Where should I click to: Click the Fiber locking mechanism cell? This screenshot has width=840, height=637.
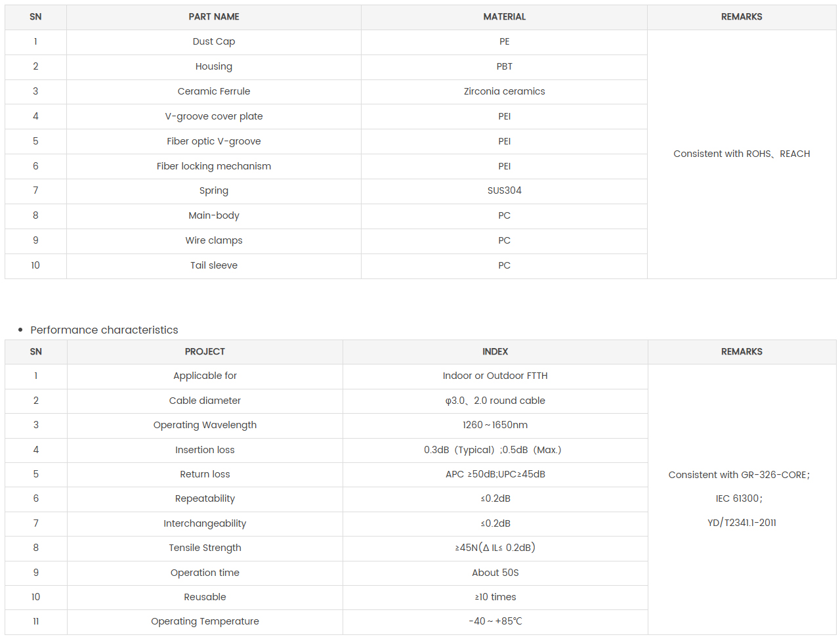pyautogui.click(x=214, y=166)
